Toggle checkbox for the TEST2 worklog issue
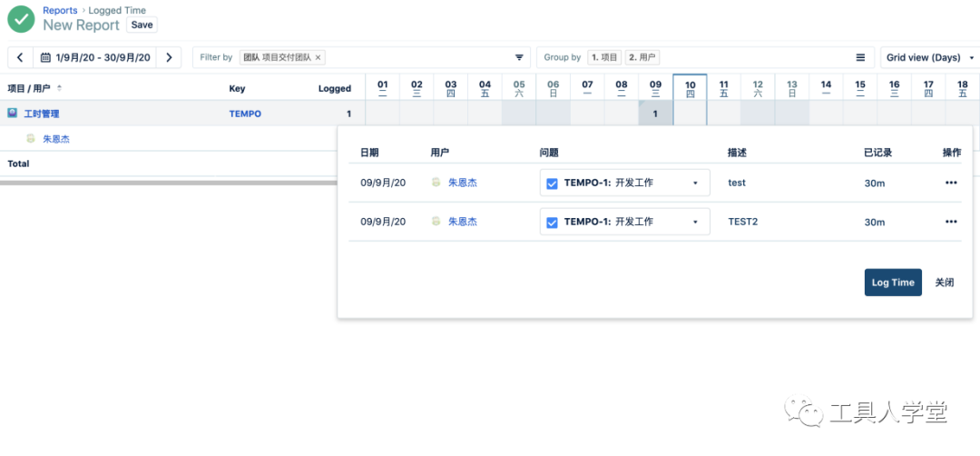This screenshot has height=456, width=980. pos(552,222)
